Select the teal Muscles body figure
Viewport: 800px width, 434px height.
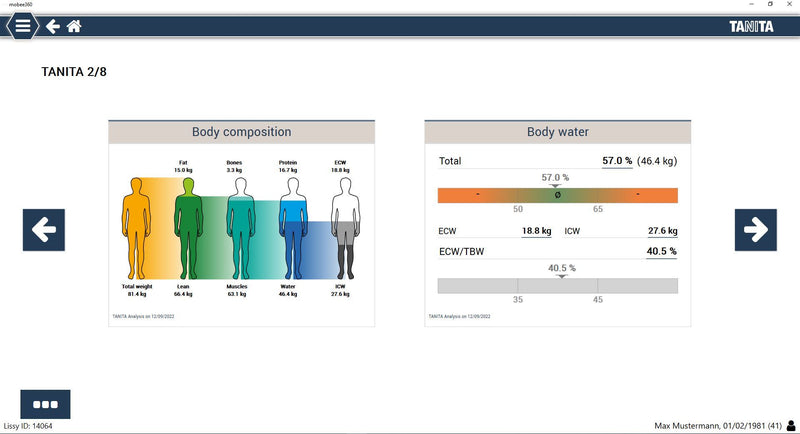pyautogui.click(x=240, y=225)
